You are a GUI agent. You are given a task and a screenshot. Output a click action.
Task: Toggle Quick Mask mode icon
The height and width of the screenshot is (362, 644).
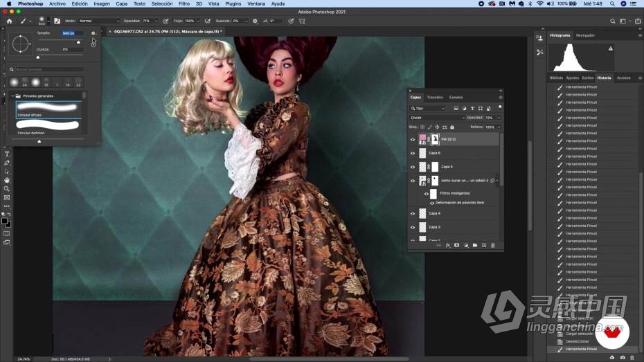tap(6, 233)
